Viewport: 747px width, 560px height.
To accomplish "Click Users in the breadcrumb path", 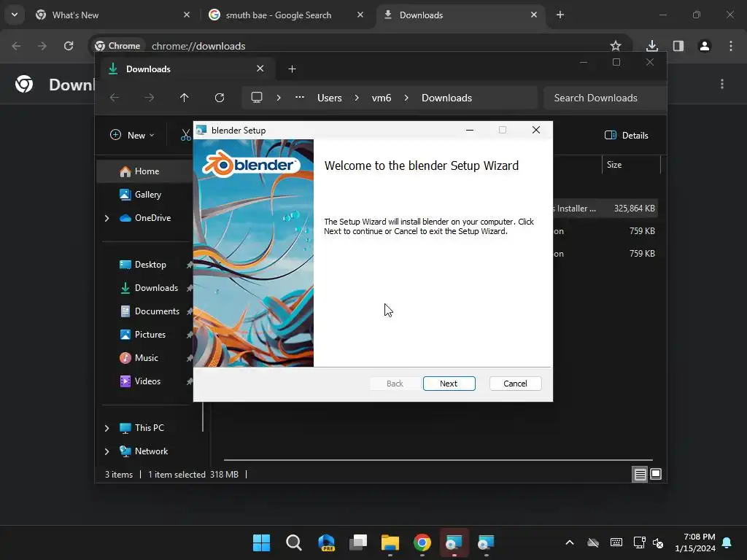I will click(329, 98).
